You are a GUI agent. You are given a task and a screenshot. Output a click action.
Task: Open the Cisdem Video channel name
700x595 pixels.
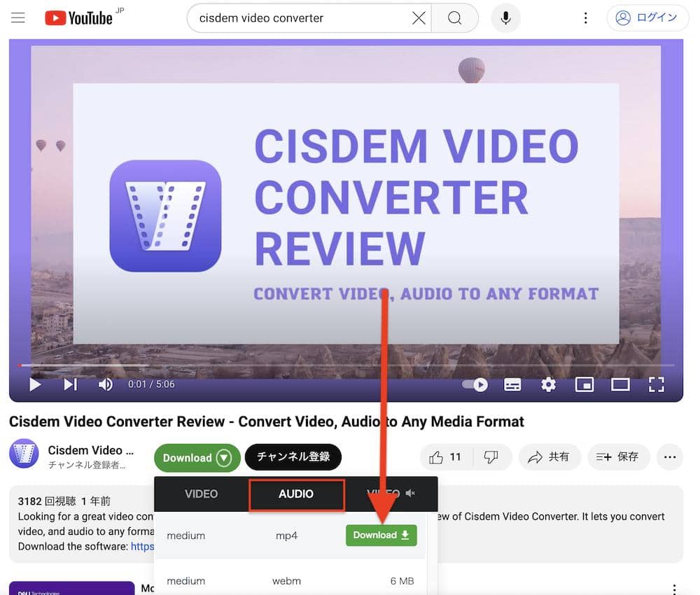[x=90, y=450]
